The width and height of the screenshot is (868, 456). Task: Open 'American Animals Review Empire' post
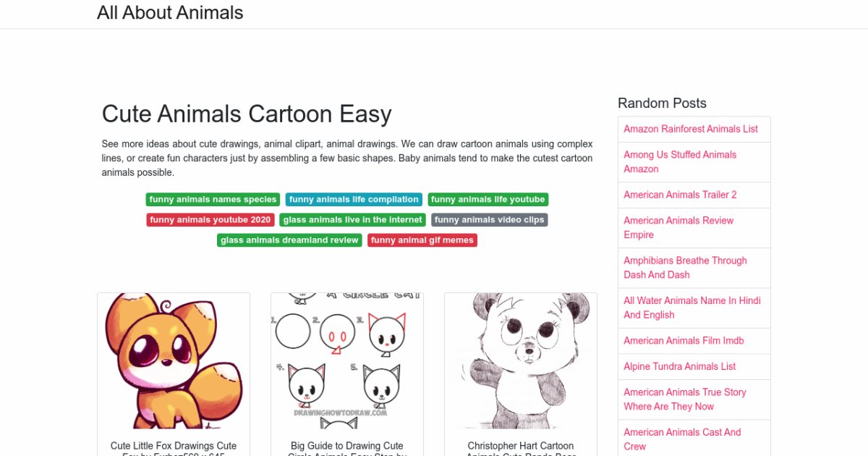[678, 228]
